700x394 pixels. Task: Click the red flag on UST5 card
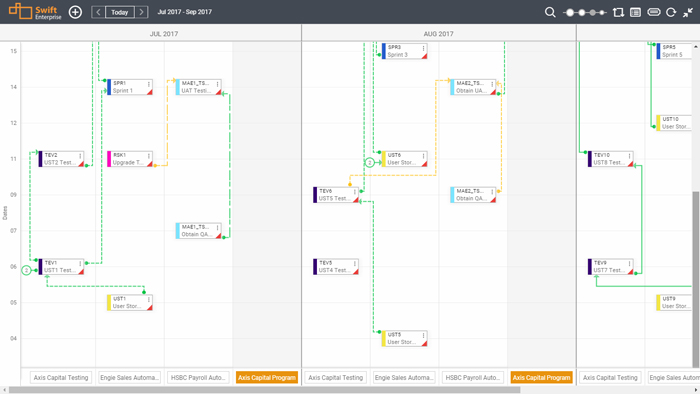425,344
